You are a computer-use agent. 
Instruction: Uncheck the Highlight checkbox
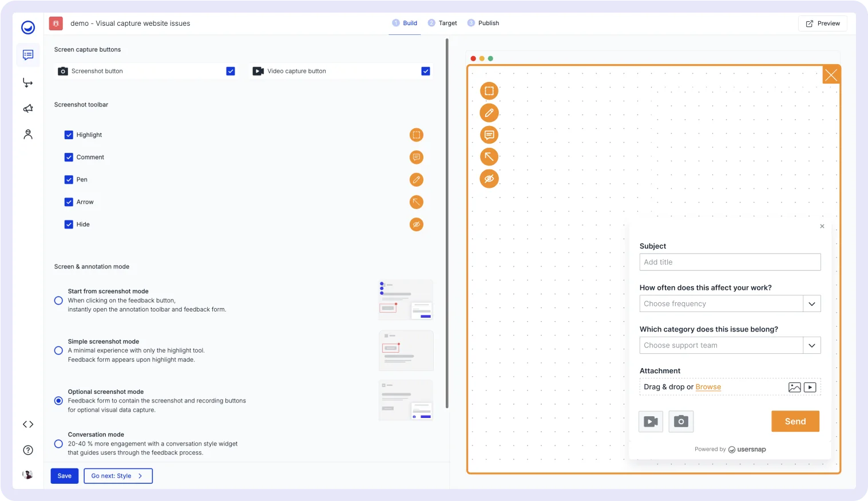coord(69,135)
